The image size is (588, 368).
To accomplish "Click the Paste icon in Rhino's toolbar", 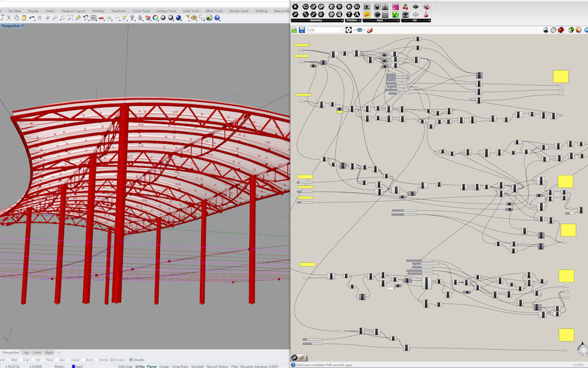I will (x=24, y=19).
